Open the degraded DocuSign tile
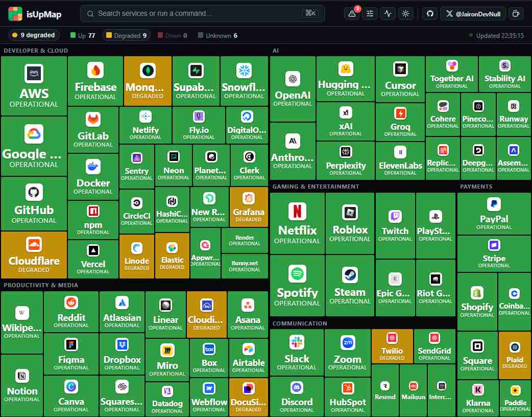 pos(248,397)
